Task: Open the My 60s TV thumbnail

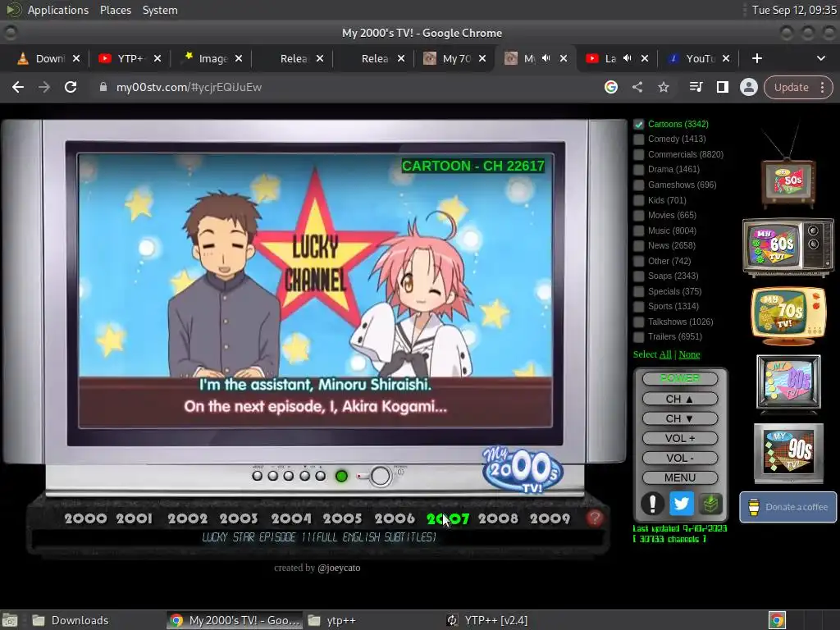Action: coord(787,247)
